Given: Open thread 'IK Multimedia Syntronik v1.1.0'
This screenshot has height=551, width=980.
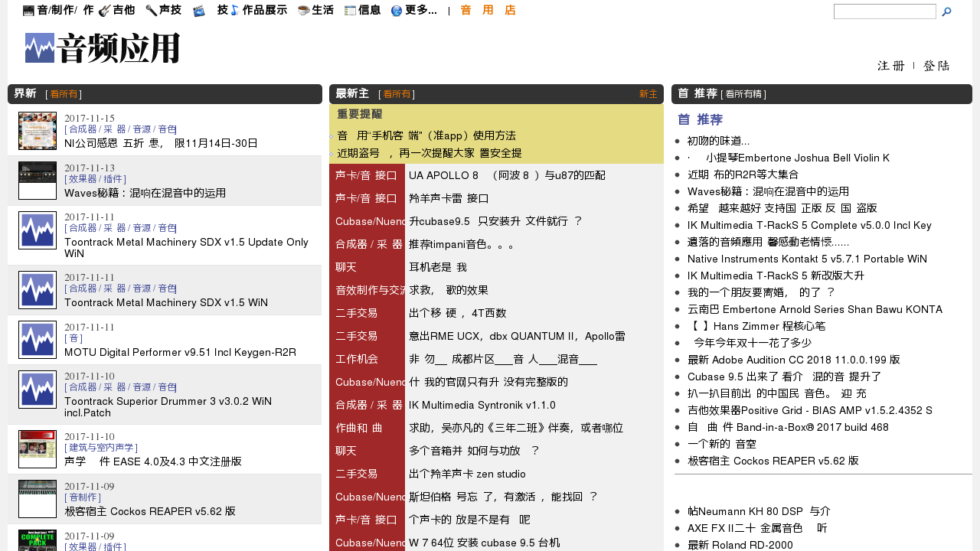Looking at the screenshot, I should point(482,405).
